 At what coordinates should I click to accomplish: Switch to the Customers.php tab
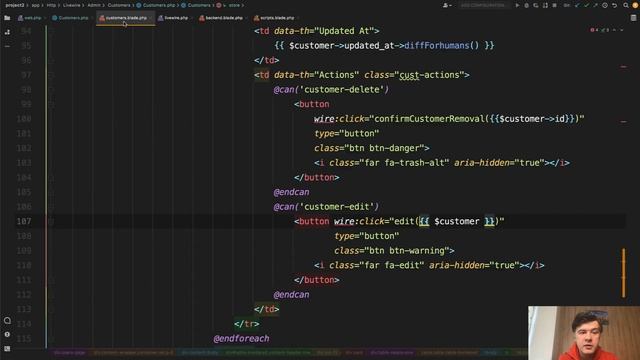pos(70,18)
